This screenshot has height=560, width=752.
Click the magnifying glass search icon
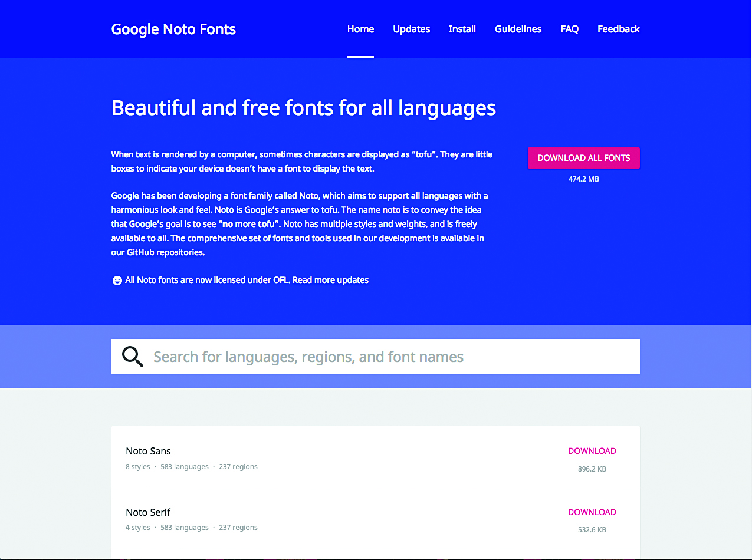[133, 357]
